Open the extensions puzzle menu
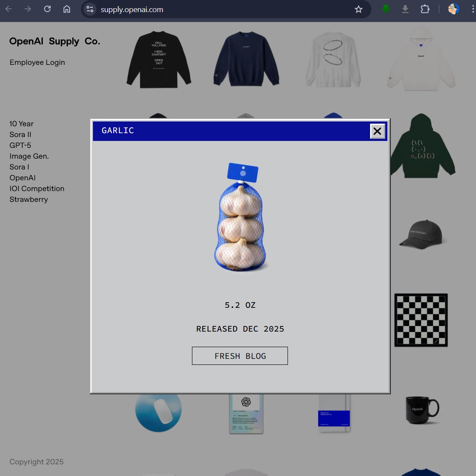 click(425, 9)
